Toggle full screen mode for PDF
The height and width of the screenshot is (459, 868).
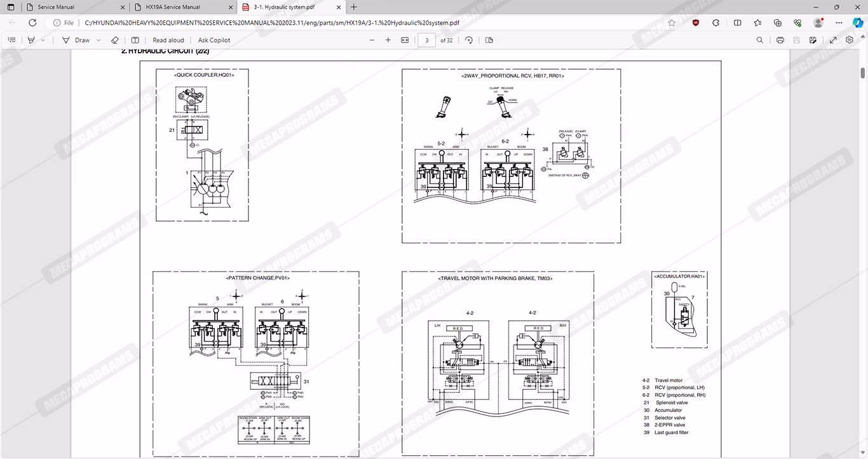833,40
